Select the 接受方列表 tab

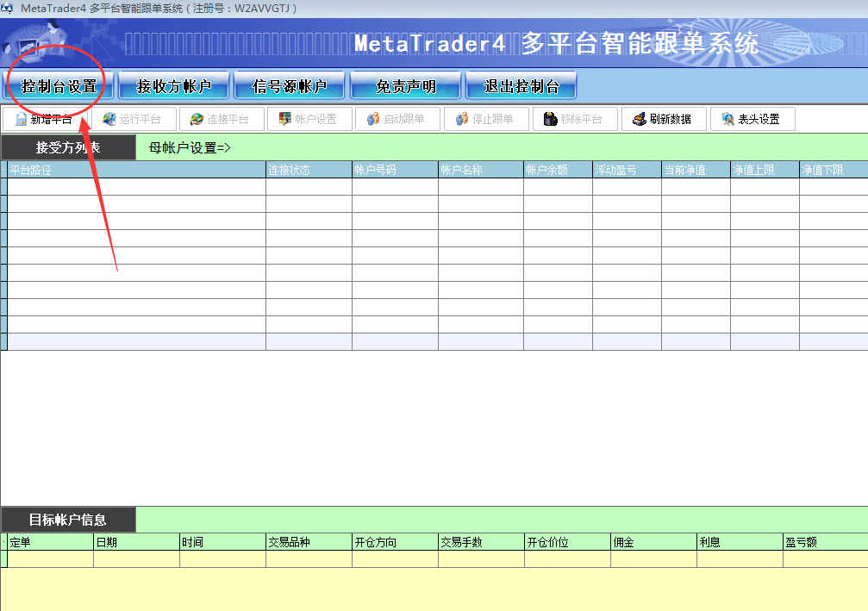[68, 147]
